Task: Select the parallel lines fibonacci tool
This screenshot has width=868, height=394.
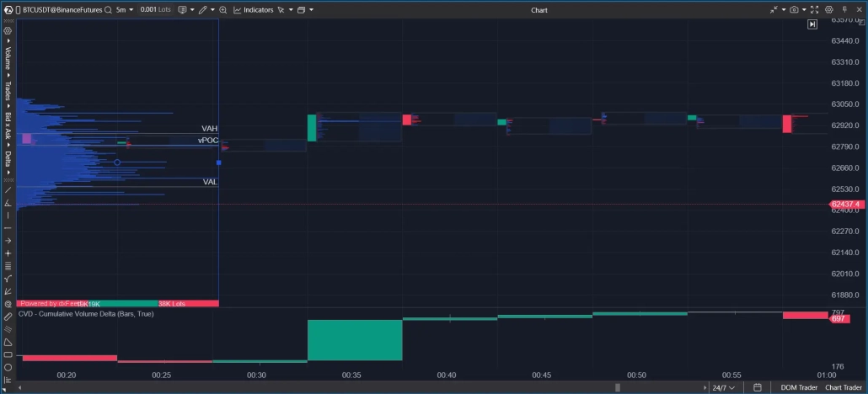Action: tap(8, 266)
